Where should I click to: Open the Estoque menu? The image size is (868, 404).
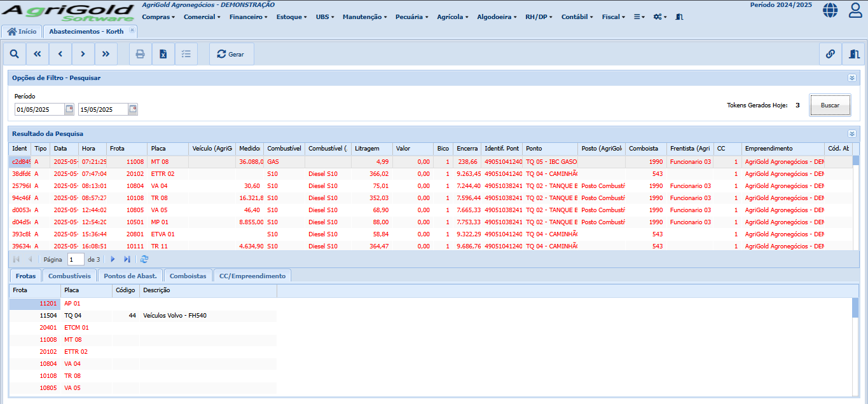click(x=292, y=17)
